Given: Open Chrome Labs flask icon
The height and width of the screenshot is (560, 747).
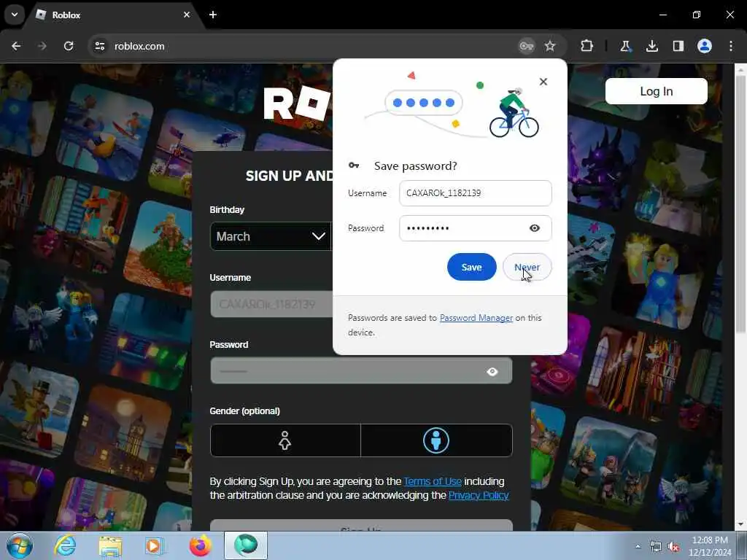Looking at the screenshot, I should click(x=625, y=46).
